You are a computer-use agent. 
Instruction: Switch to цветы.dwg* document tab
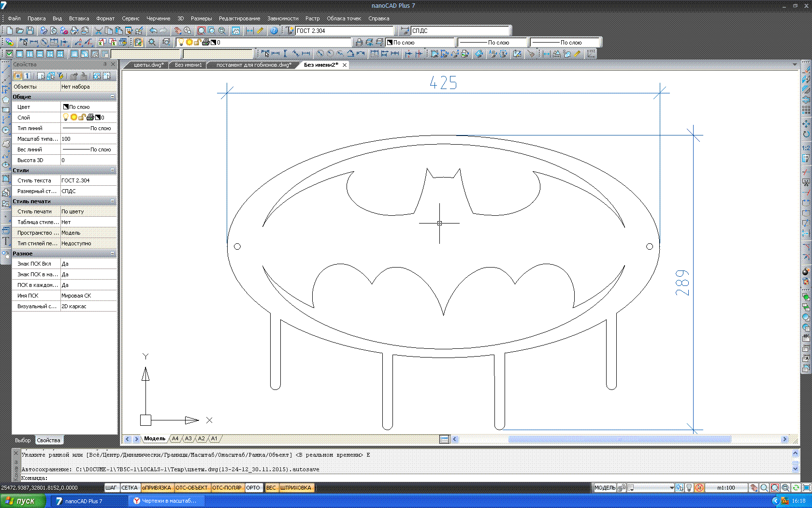pyautogui.click(x=148, y=65)
